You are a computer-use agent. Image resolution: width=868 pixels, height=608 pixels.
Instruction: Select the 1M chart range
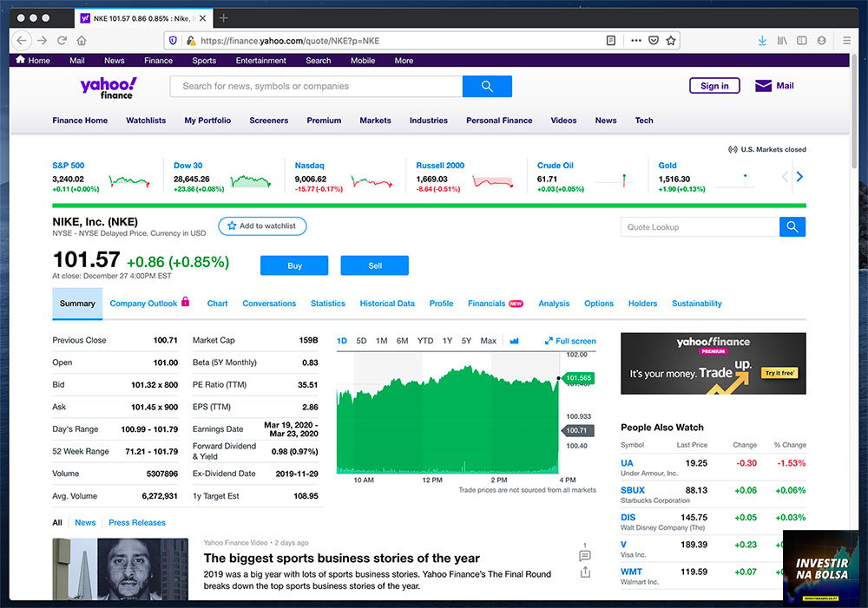(x=381, y=341)
